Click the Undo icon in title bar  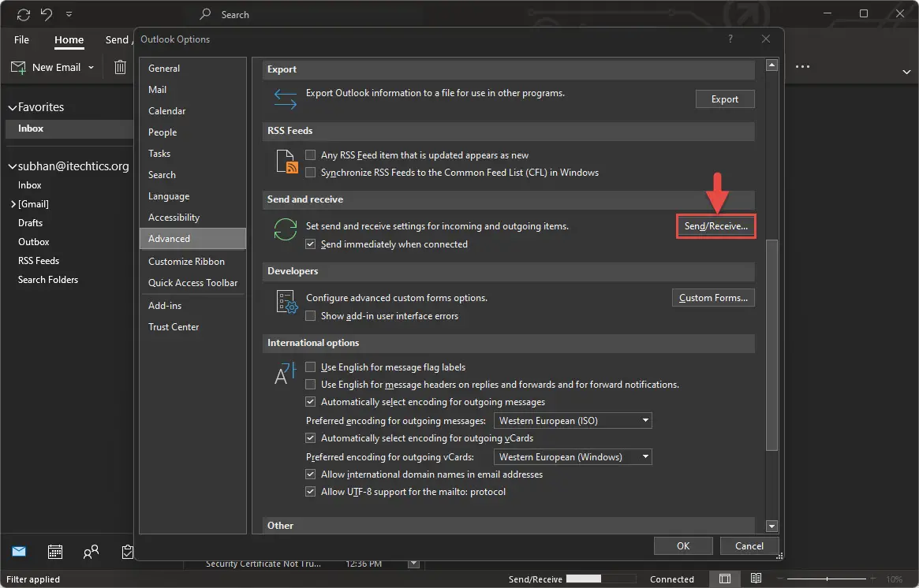[47, 15]
